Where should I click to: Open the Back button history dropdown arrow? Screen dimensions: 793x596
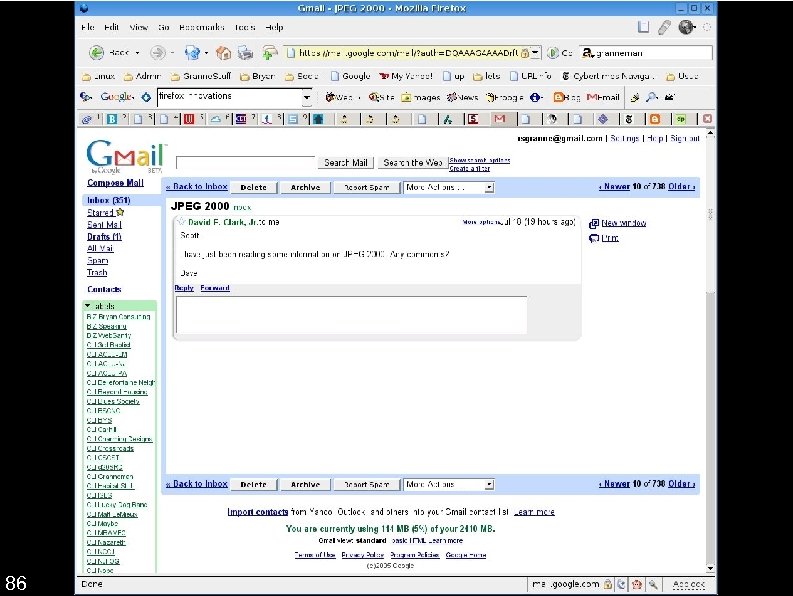[x=137, y=53]
